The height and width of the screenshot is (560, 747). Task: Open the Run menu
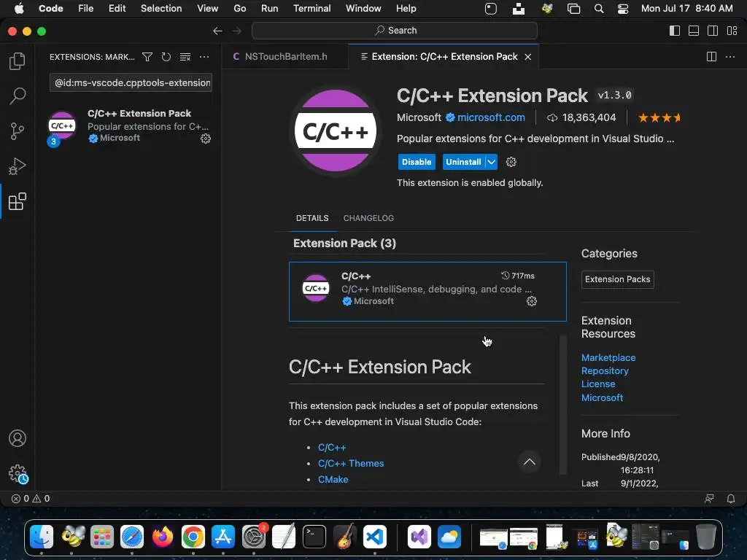pos(269,9)
